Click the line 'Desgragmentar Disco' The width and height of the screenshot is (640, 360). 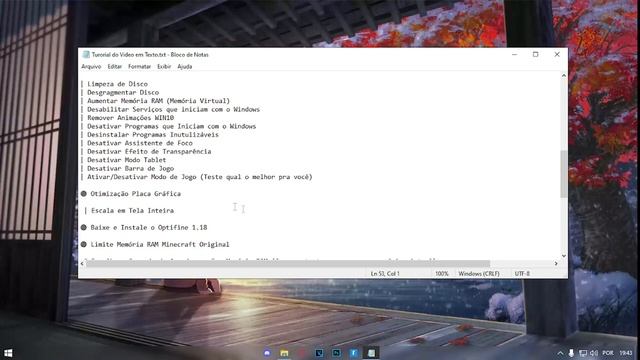click(123, 92)
